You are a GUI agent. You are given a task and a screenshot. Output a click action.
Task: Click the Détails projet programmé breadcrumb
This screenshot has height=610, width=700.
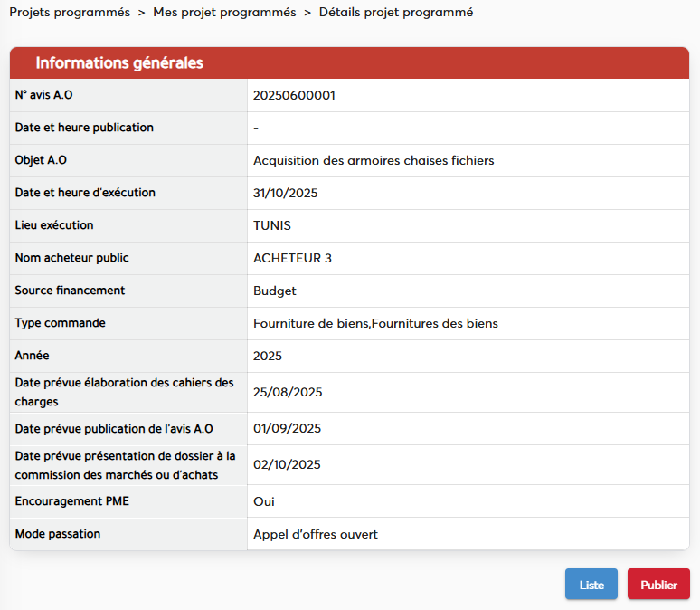coord(395,13)
